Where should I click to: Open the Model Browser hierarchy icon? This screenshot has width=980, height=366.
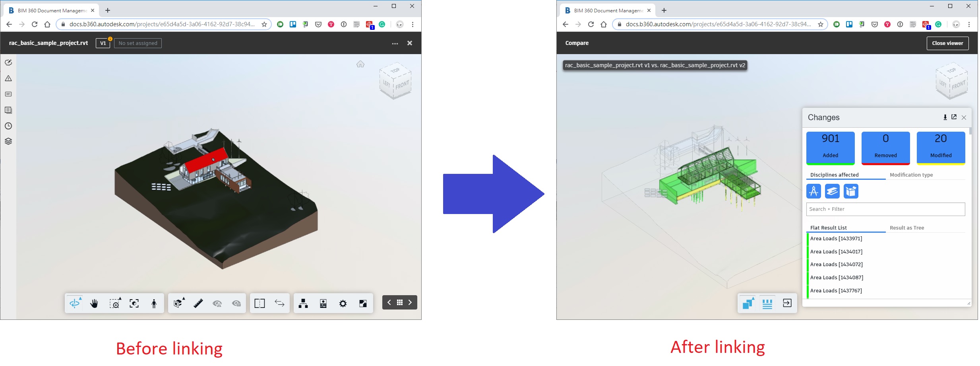click(304, 303)
